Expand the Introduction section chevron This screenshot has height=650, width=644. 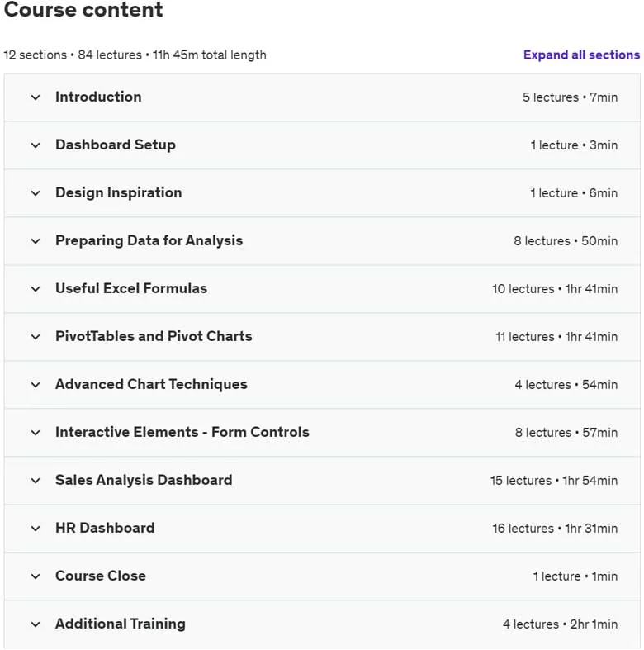pyautogui.click(x=36, y=97)
